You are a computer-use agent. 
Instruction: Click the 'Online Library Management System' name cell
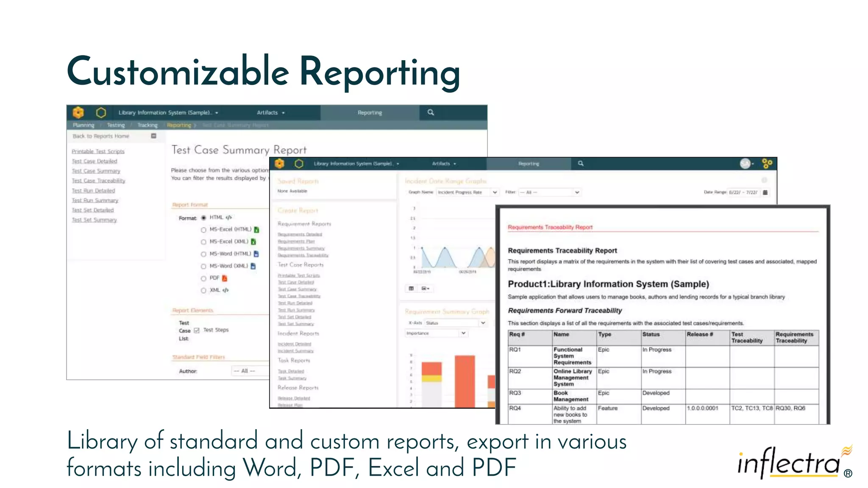(574, 378)
